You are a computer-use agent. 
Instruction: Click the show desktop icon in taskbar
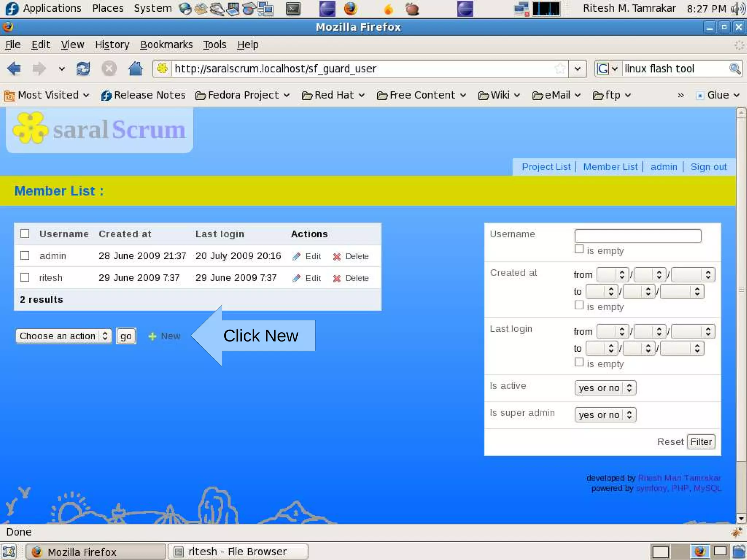click(9, 552)
